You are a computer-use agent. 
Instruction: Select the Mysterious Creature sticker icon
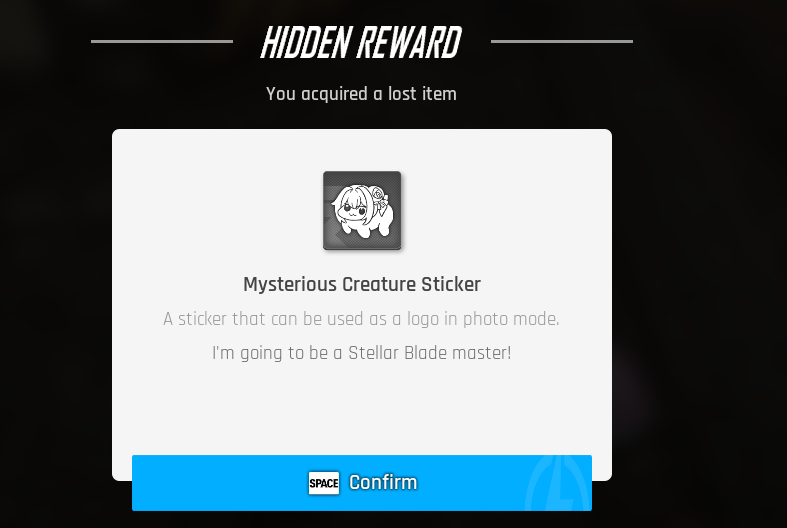point(362,210)
